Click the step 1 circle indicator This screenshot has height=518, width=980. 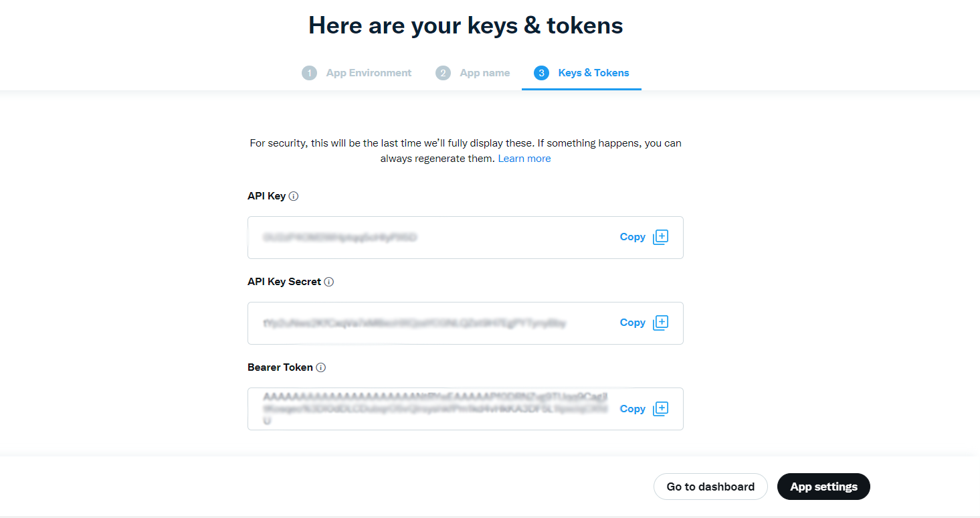pyautogui.click(x=309, y=72)
